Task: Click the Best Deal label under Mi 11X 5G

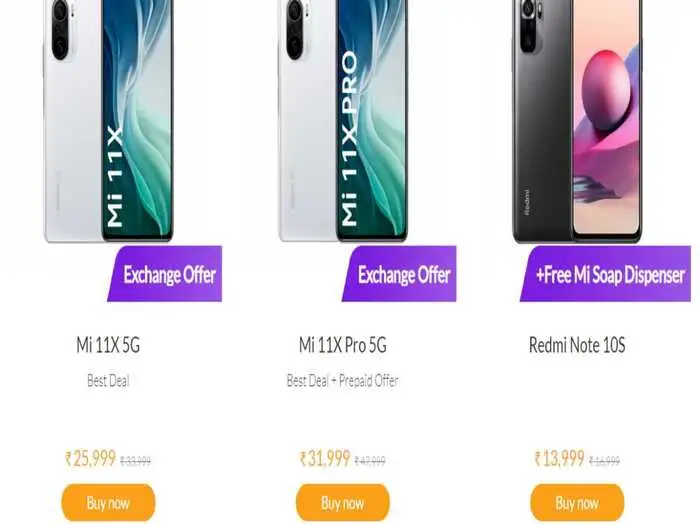Action: pos(108,381)
